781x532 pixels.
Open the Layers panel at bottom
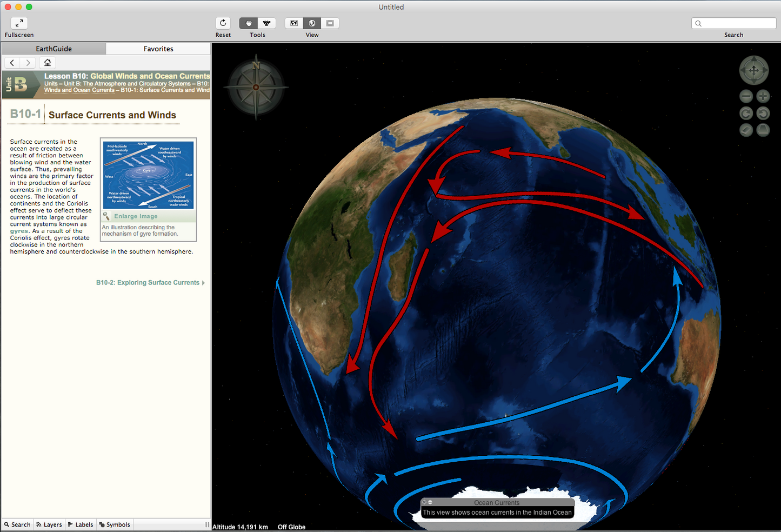[49, 524]
